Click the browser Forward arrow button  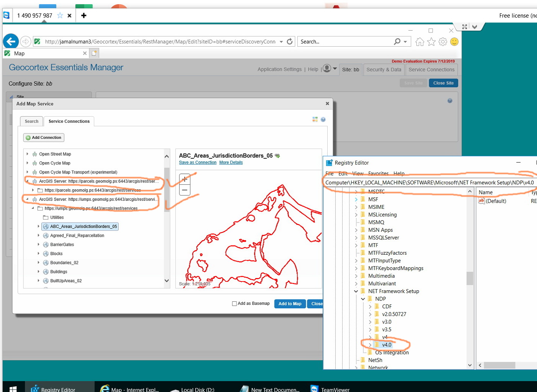[25, 41]
